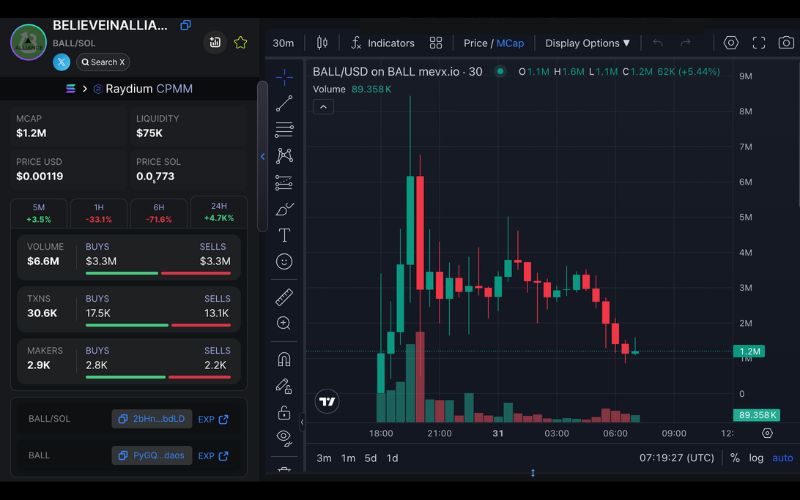Set chart range to 1d
Image resolution: width=800 pixels, height=500 pixels.
[392, 458]
